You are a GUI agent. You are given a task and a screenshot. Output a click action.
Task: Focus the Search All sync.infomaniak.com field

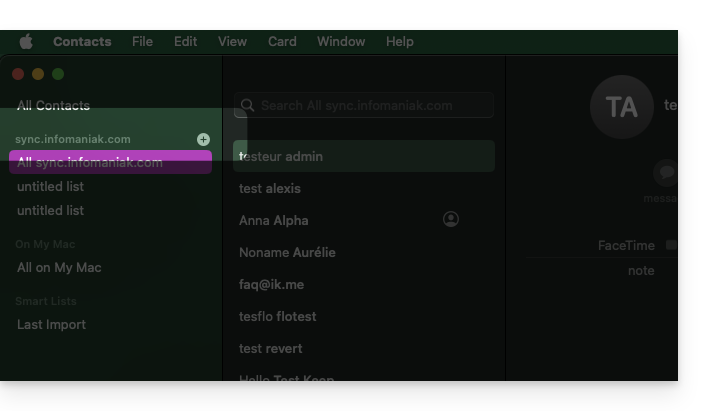point(370,106)
